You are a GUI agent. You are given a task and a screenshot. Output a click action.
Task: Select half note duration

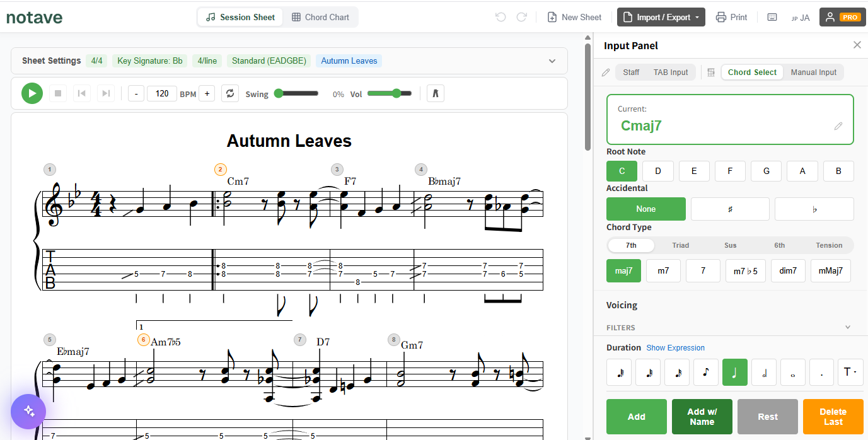(x=764, y=372)
